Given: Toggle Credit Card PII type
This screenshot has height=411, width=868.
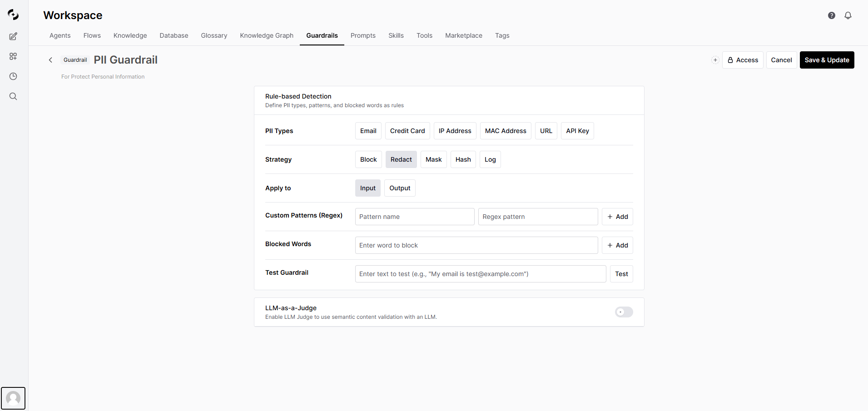Looking at the screenshot, I should [407, 131].
